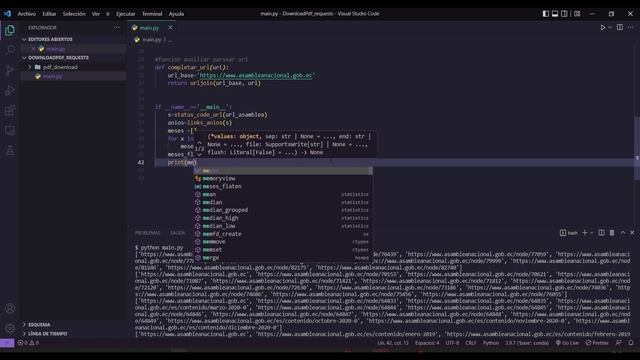The width and height of the screenshot is (640, 360).
Task: Open the Archivo menu
Action: point(27,13)
